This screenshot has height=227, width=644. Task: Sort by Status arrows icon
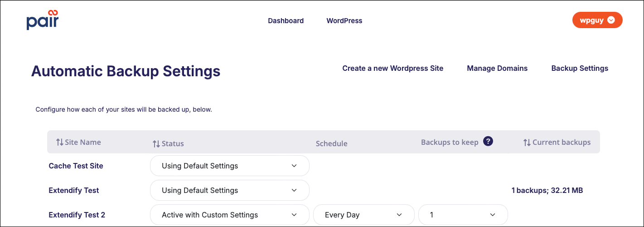coord(156,143)
